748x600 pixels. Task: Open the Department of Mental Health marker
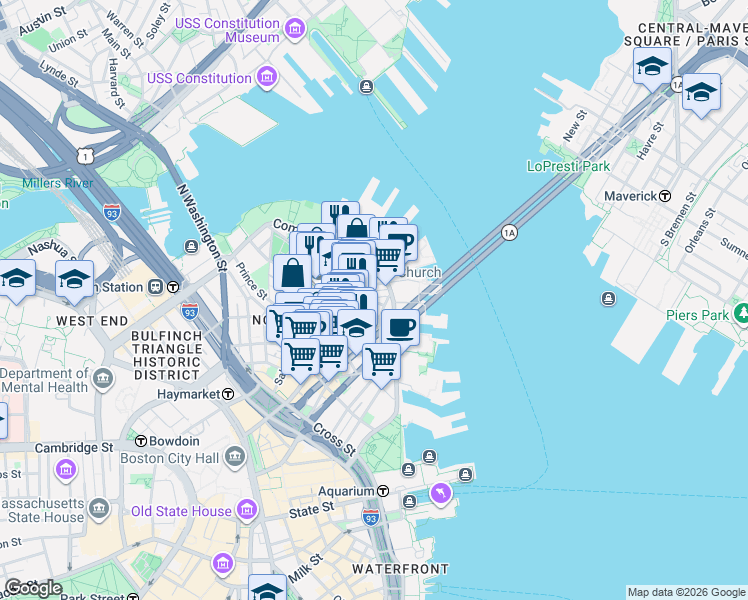point(104,379)
